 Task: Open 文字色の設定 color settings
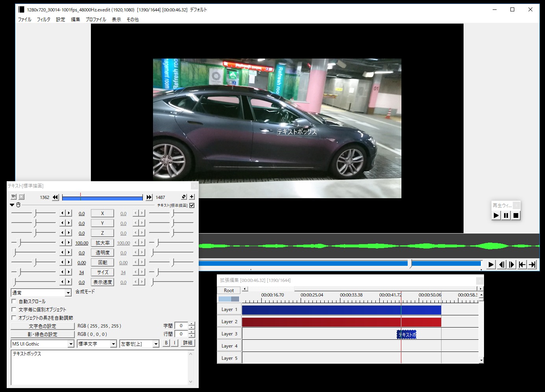coord(42,326)
